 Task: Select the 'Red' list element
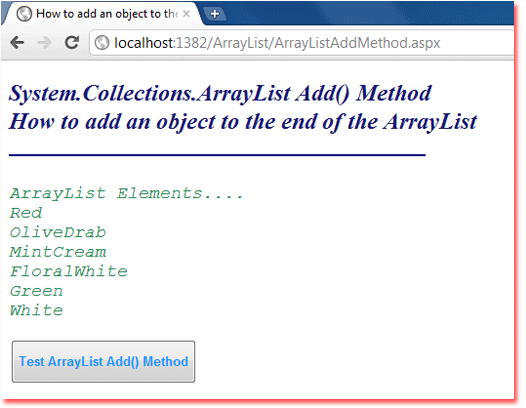point(26,213)
